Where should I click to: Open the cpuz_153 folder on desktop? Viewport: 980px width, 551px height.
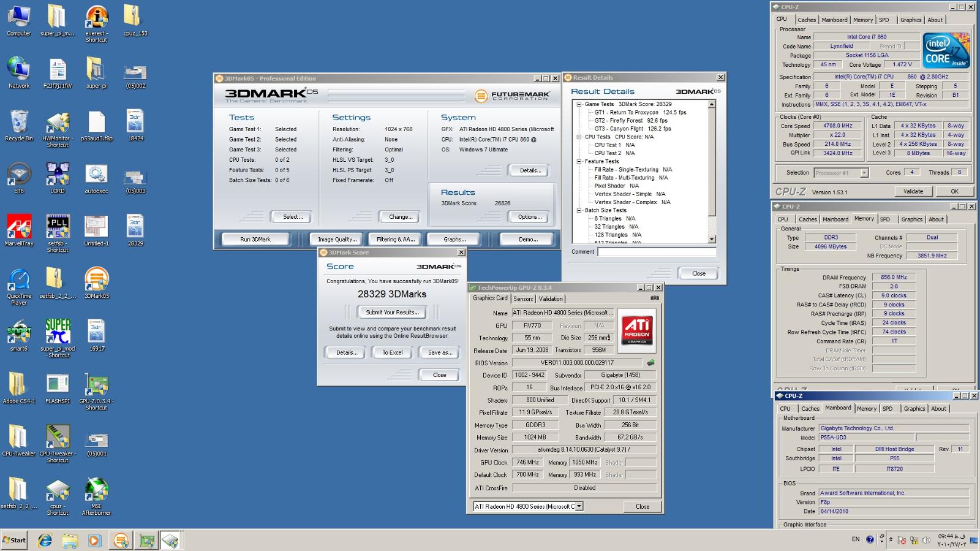click(135, 21)
